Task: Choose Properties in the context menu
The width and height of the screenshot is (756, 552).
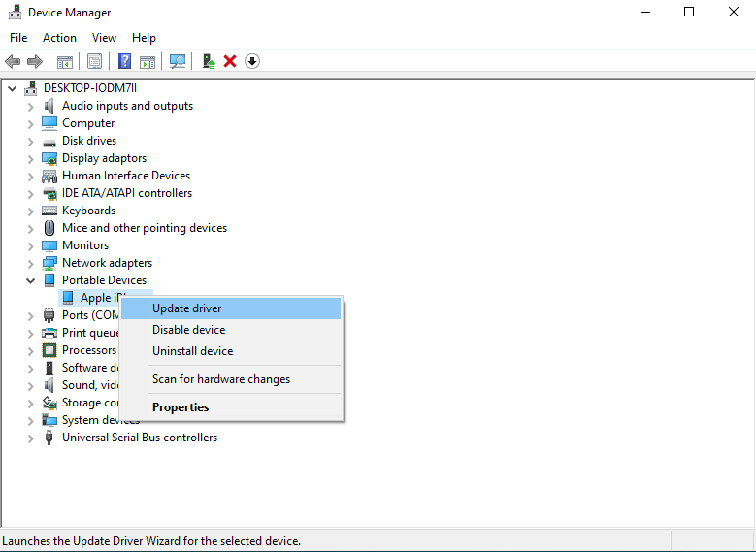Action: (231, 407)
